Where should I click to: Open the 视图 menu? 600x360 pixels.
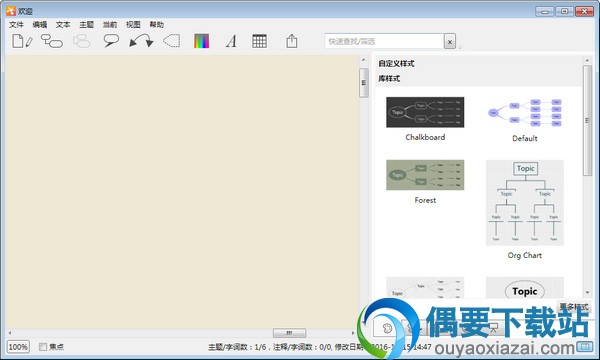coord(133,24)
